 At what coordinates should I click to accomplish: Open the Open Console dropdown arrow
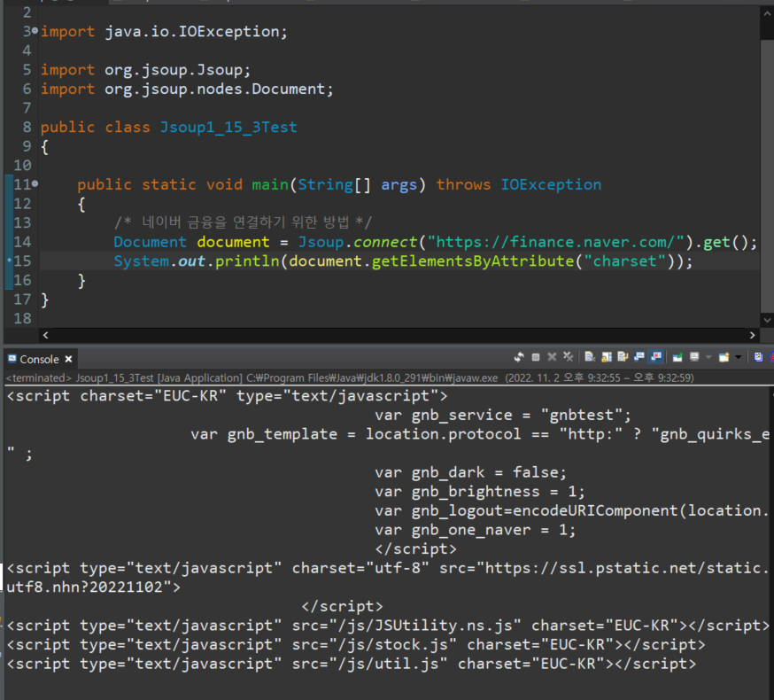[x=739, y=357]
